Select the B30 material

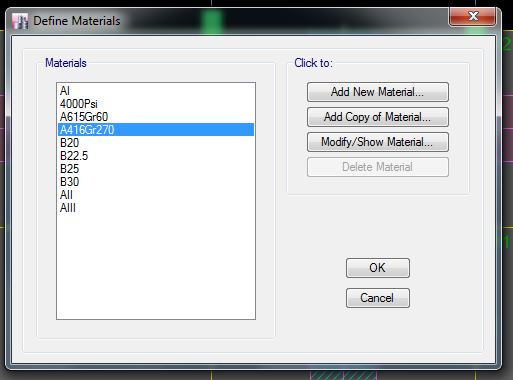[156, 182]
